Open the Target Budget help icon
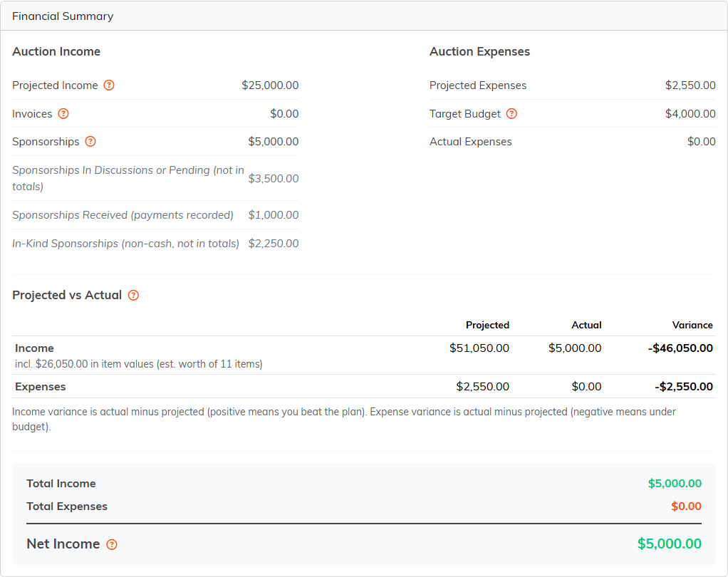The height and width of the screenshot is (577, 728). [511, 114]
